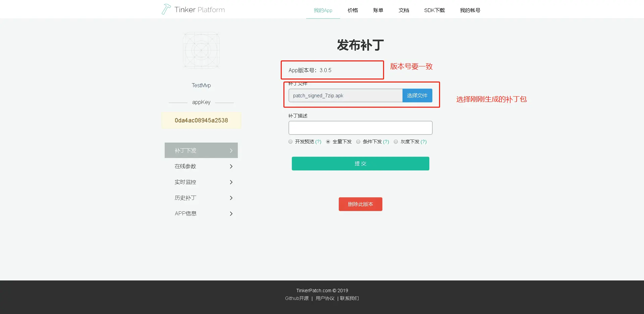Screen dimensions: 644x314
Task: Open the 我的App navigation tab
Action: point(323,10)
